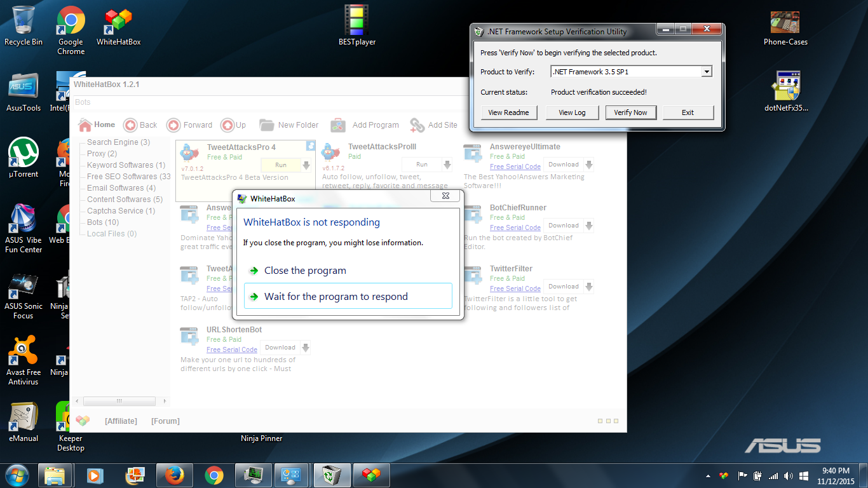Image resolution: width=868 pixels, height=488 pixels.
Task: Click the Add Site toolbar icon
Action: click(x=417, y=125)
